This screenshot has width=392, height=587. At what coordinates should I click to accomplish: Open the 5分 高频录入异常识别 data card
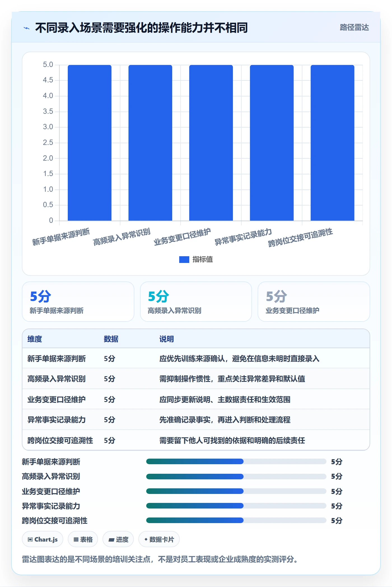tap(196, 302)
